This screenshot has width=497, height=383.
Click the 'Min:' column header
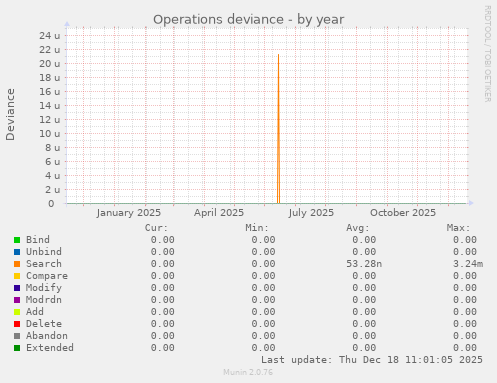pyautogui.click(x=257, y=228)
